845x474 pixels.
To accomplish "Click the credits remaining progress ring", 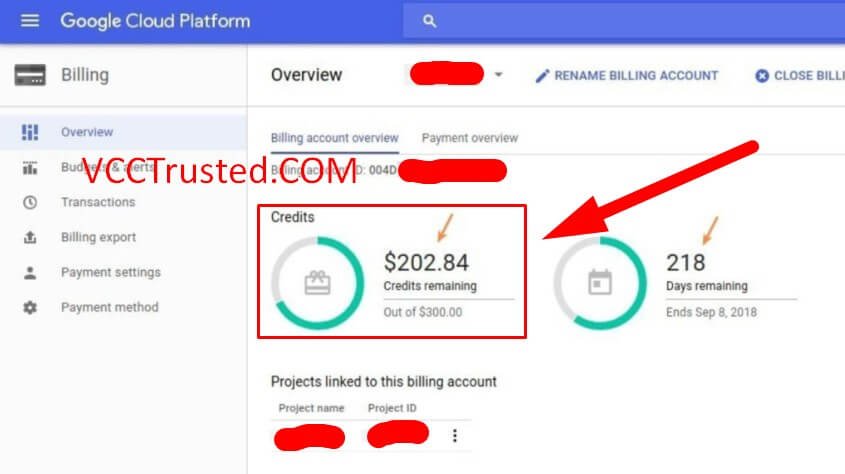I will 317,283.
